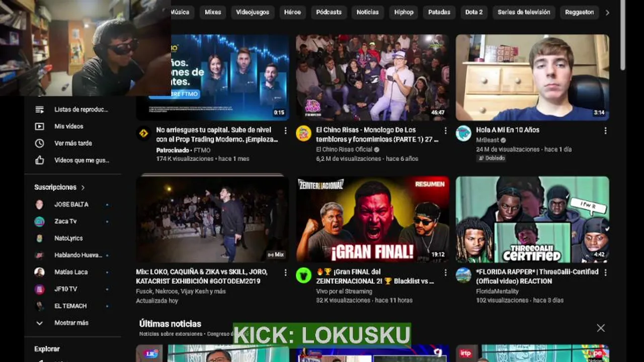
Task: Open Hablando Huevadas channel avatar
Action: click(39, 255)
